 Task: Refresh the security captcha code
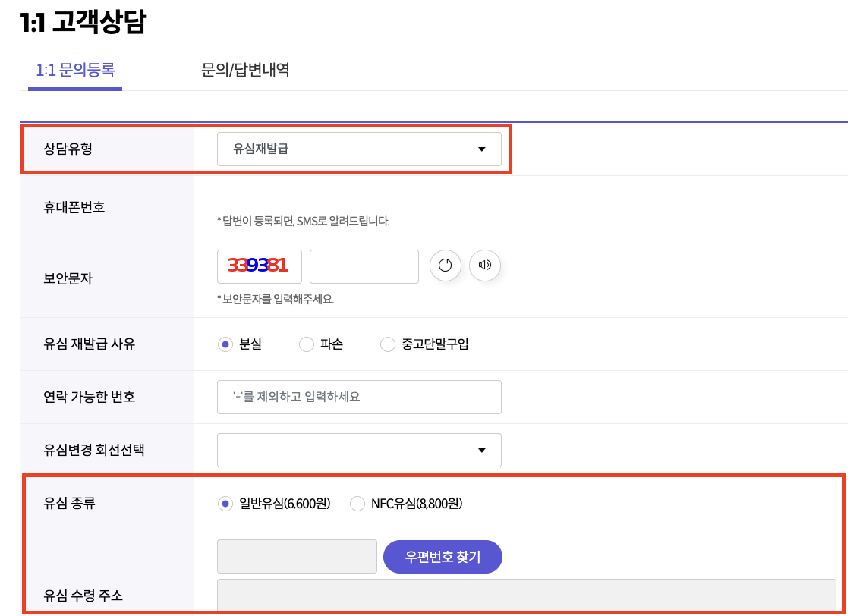coord(446,266)
